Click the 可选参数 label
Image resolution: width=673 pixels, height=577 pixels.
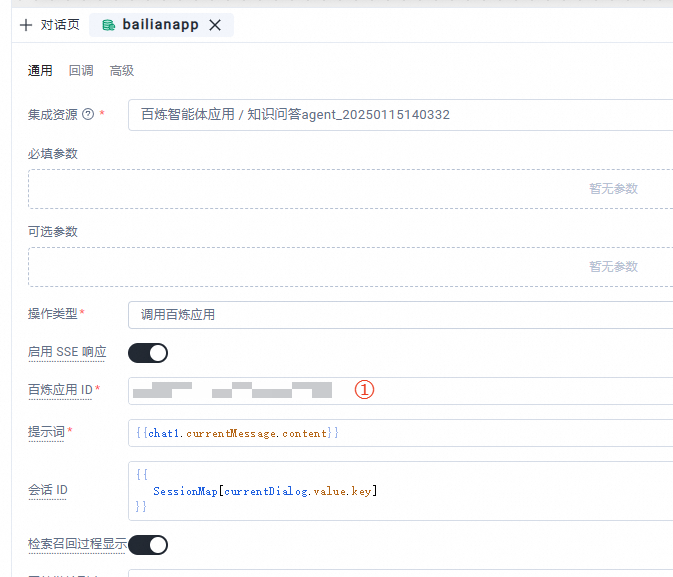53,232
